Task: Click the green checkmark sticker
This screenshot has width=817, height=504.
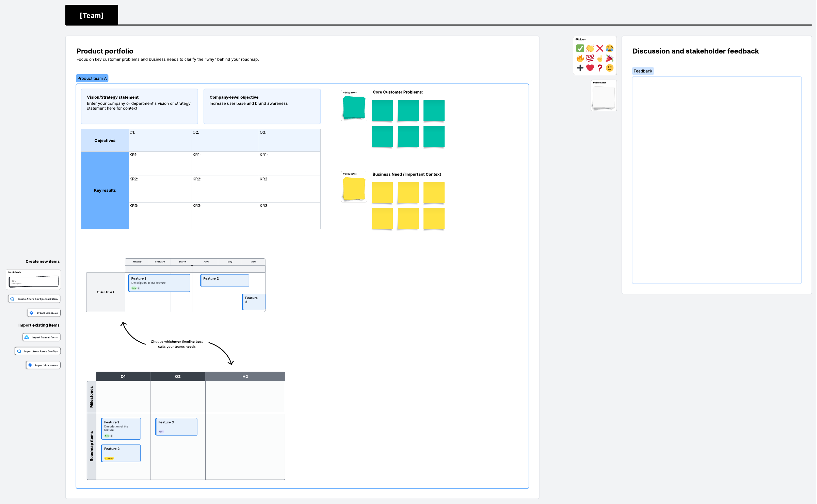Action: pyautogui.click(x=580, y=48)
